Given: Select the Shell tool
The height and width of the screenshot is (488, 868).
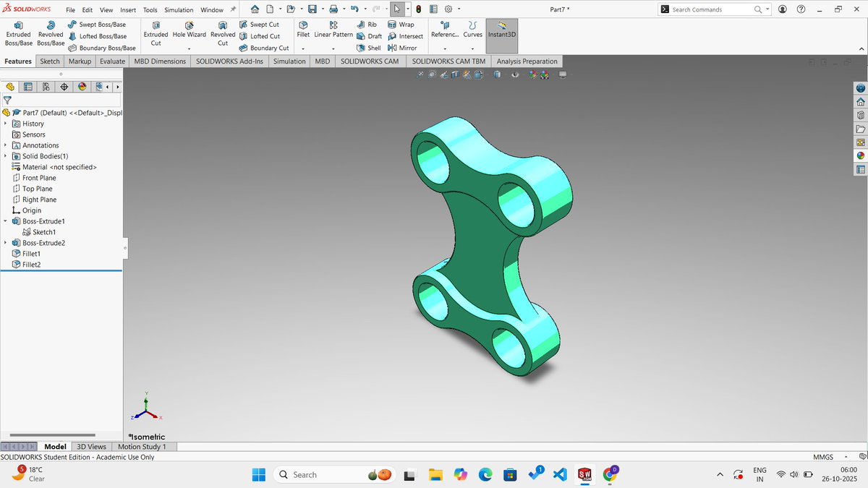Looking at the screenshot, I should (369, 48).
